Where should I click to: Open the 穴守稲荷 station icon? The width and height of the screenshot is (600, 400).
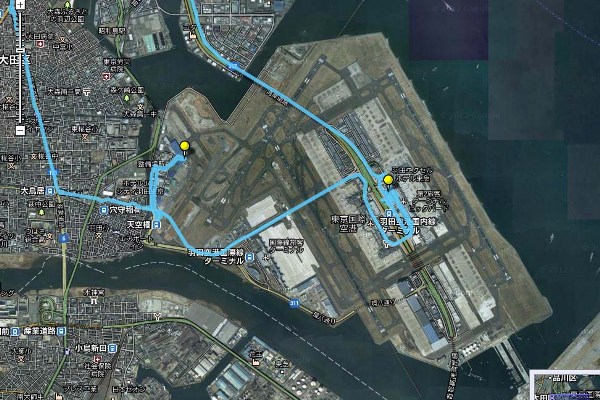(x=103, y=210)
